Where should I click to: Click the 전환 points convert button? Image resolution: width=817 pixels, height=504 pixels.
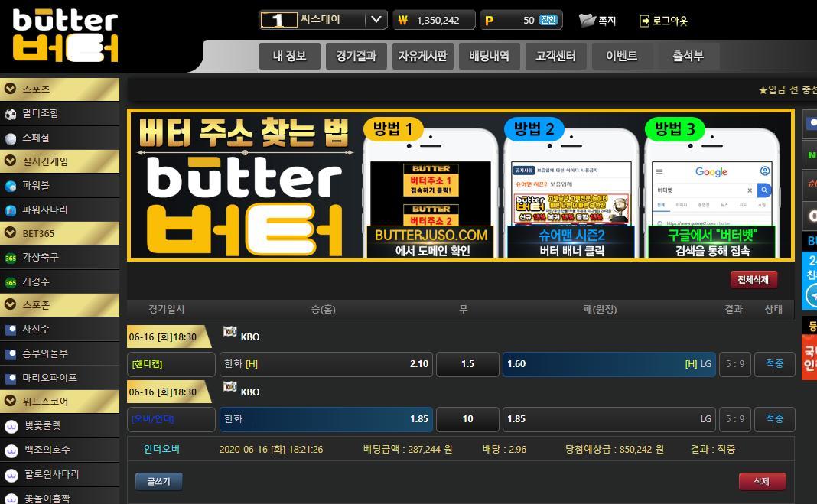tap(548, 20)
